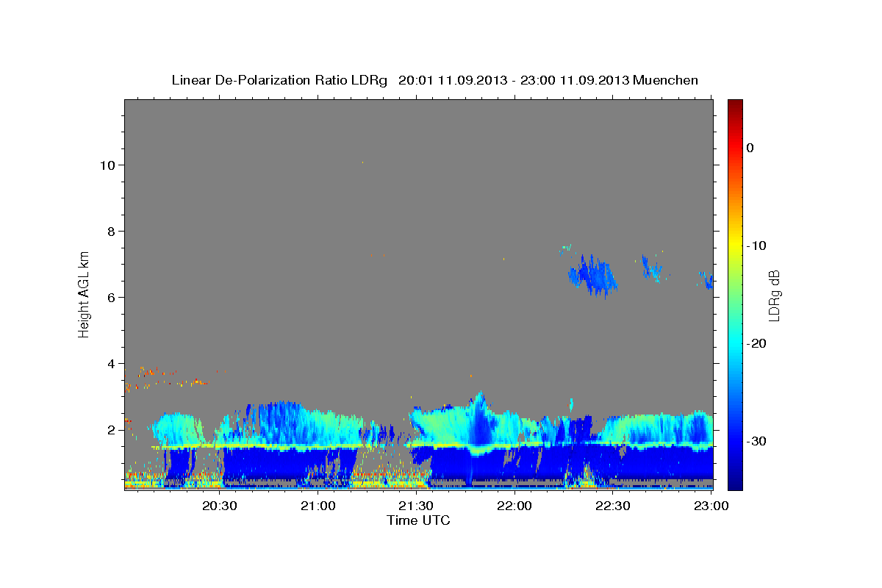The width and height of the screenshot is (882, 588).
Task: Select the 21:00 time tick label
Action: coord(318,506)
